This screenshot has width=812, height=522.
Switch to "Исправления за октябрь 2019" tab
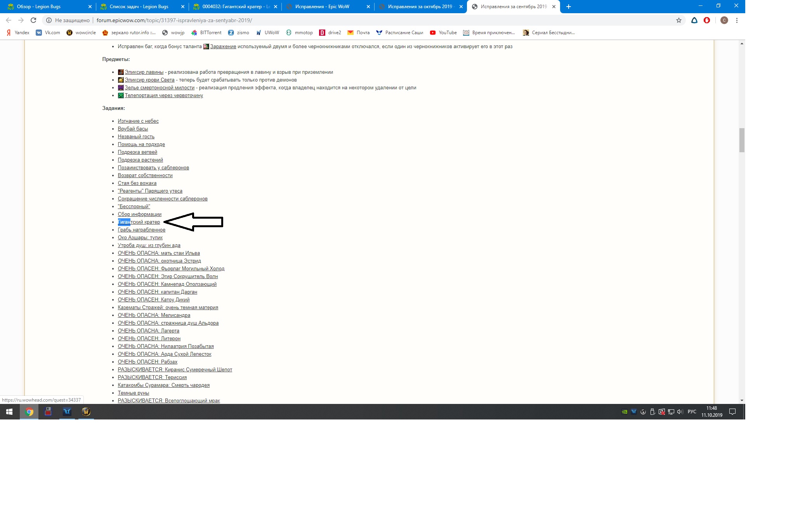click(x=420, y=7)
